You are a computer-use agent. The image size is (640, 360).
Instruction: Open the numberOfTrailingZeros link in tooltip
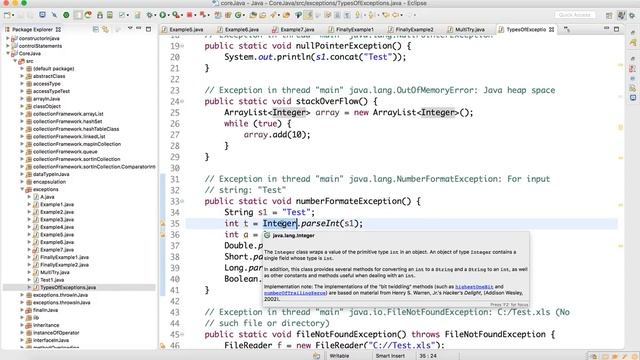click(x=295, y=293)
